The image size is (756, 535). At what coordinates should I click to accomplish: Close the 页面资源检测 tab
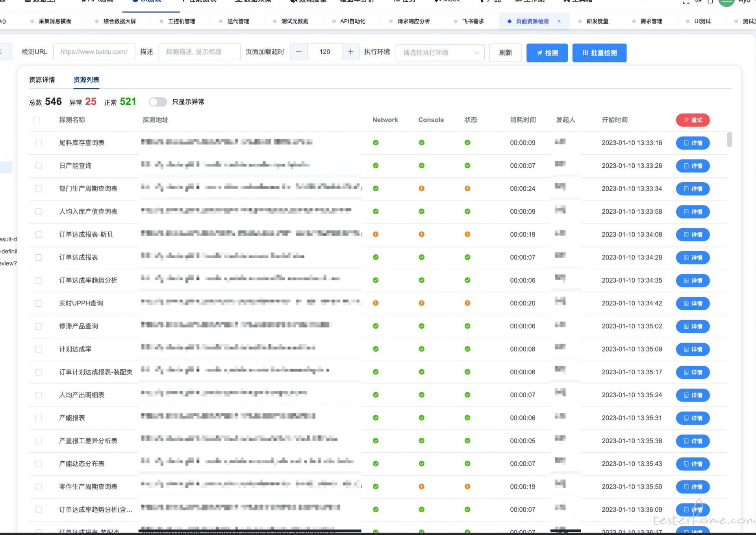[559, 21]
